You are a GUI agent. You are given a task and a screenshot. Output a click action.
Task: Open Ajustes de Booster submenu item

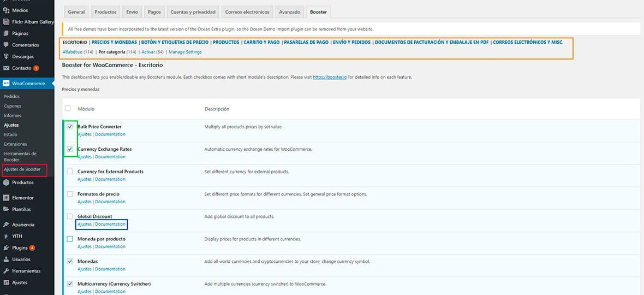point(22,169)
